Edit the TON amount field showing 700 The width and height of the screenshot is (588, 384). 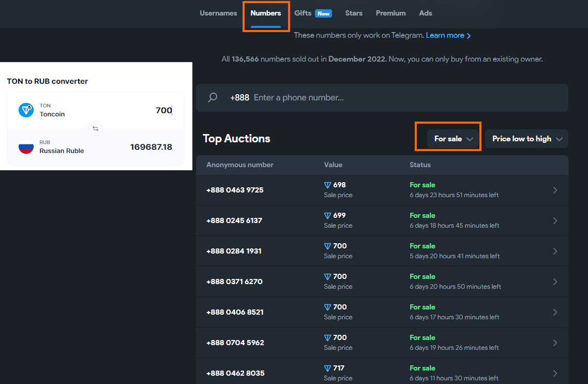coord(164,110)
